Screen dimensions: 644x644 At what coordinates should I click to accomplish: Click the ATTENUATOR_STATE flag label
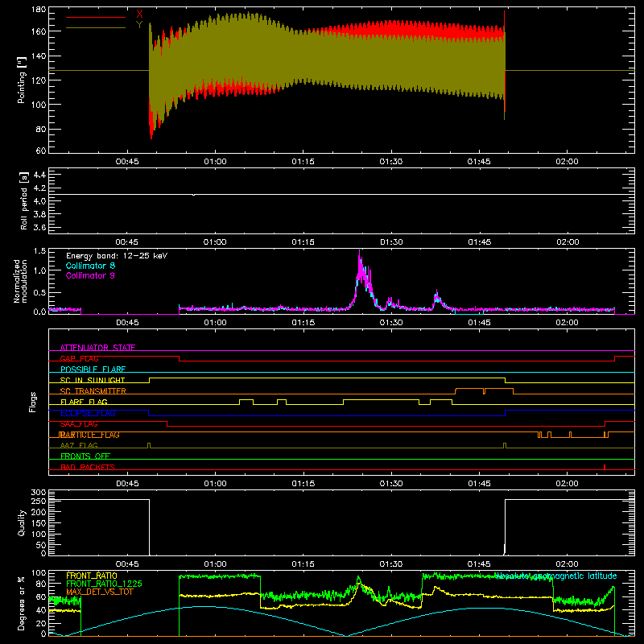(x=97, y=348)
